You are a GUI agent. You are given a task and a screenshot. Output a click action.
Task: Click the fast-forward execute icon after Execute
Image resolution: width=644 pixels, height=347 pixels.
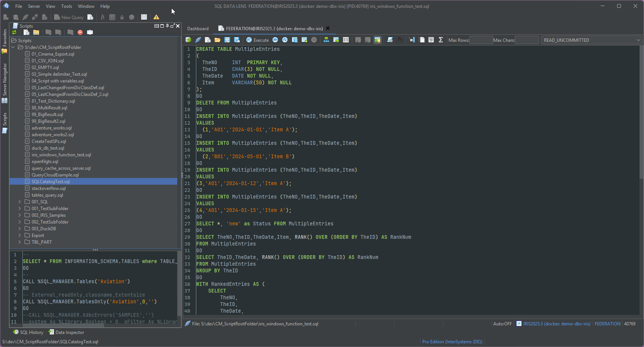click(275, 40)
